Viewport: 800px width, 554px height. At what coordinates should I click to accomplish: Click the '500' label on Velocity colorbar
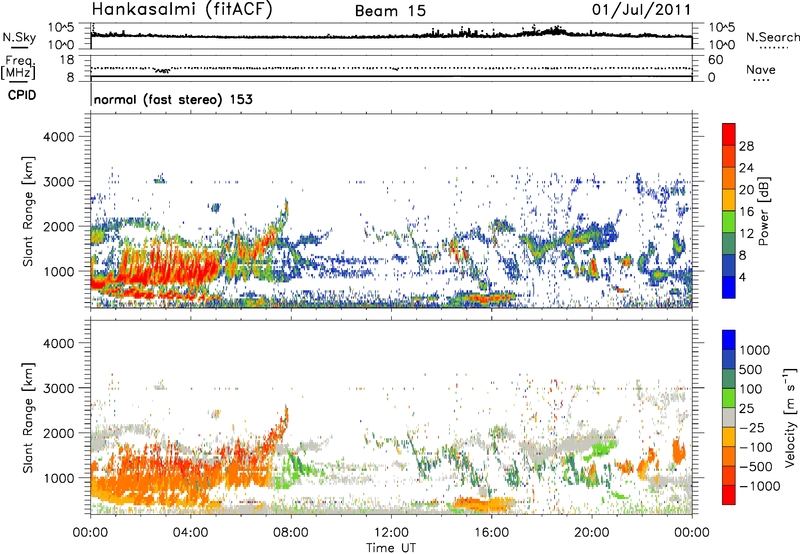pos(753,370)
